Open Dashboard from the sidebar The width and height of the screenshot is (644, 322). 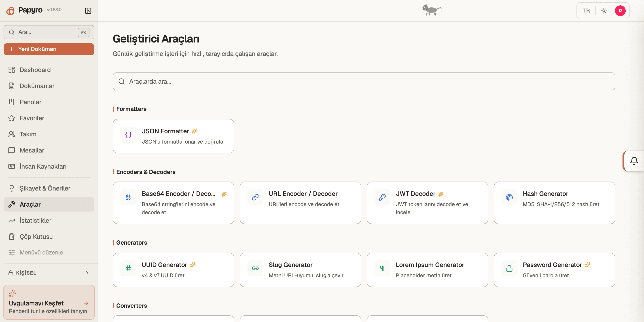click(49, 70)
